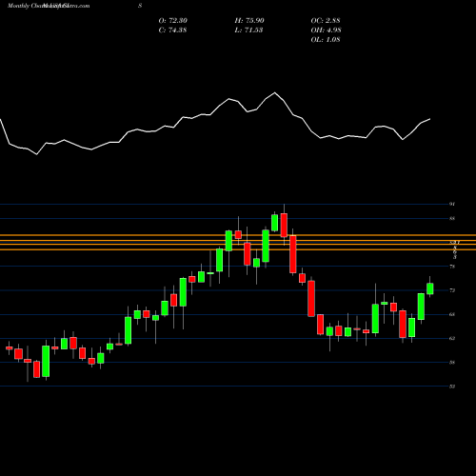This screenshot has width=476, height=476.
Task: Click the 'OC: 2.88' readout
Action: coord(326,21)
